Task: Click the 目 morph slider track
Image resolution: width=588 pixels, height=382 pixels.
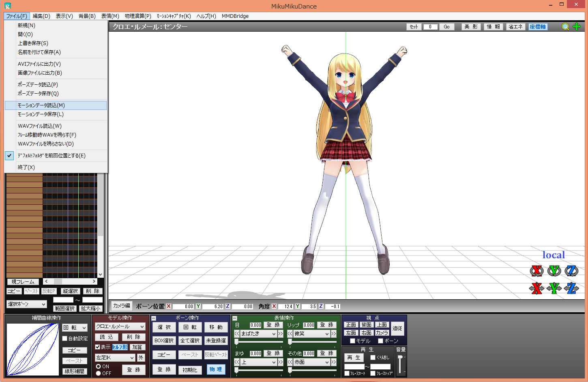Action: point(259,342)
